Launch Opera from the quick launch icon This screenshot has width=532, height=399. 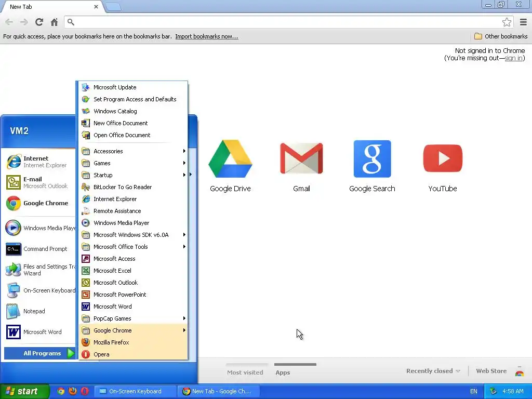(85, 391)
